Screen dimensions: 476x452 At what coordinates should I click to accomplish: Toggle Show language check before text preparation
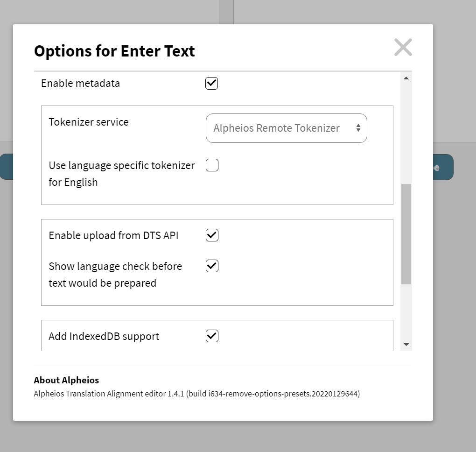[x=211, y=266]
